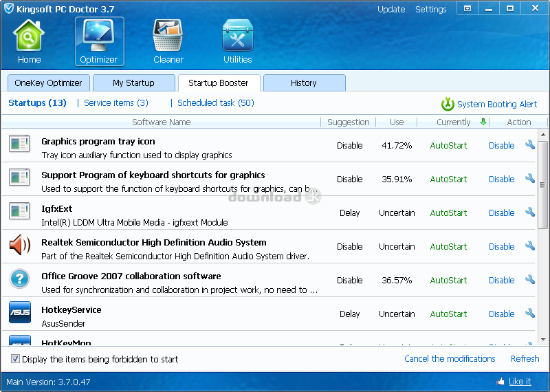Click the wrench icon for HotkeyService
The image size is (550, 392).
[x=529, y=313]
